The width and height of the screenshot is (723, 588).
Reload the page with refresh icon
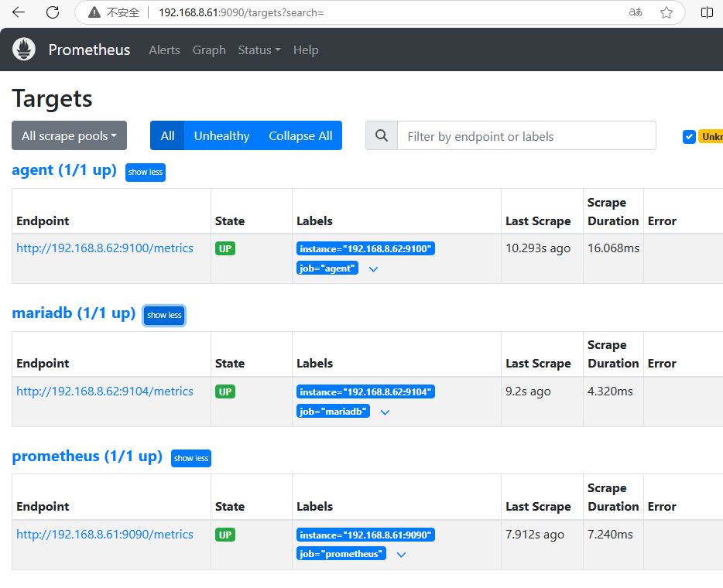[x=53, y=12]
